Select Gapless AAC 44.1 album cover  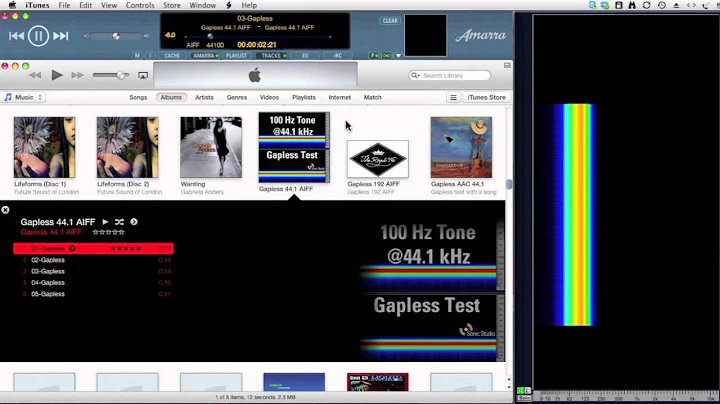[461, 147]
